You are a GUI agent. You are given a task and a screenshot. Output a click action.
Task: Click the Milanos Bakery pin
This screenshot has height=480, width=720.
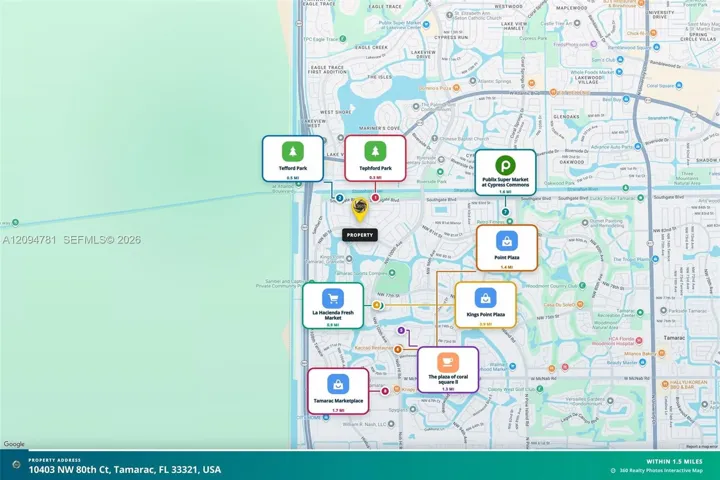661,353
